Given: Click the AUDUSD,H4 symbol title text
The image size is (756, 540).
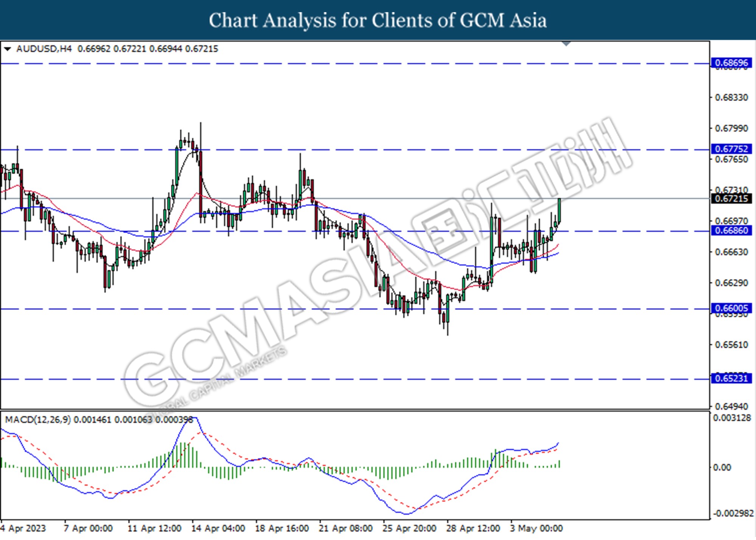Looking at the screenshot, I should point(44,49).
